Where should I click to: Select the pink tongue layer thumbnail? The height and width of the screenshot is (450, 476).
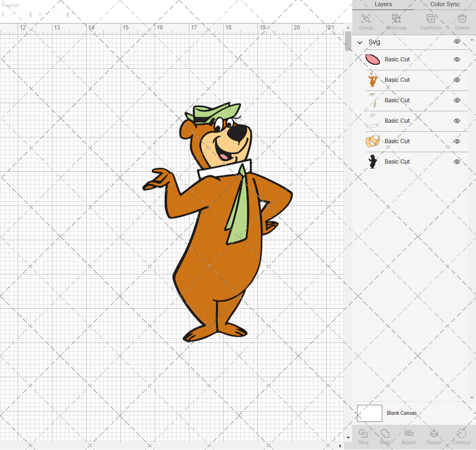tap(373, 59)
